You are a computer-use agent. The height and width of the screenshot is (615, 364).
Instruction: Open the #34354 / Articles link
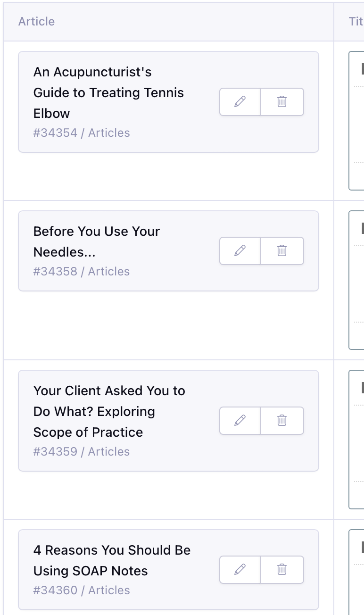click(81, 133)
